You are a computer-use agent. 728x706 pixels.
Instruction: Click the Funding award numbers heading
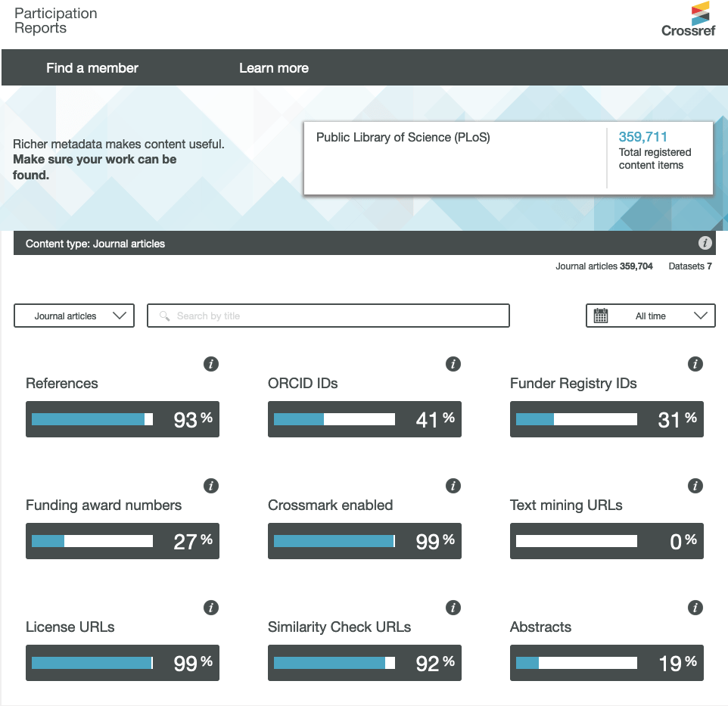pyautogui.click(x=104, y=505)
